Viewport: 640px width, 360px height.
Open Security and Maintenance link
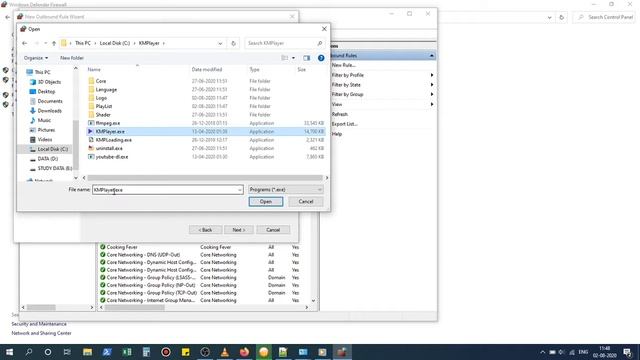tap(39, 324)
